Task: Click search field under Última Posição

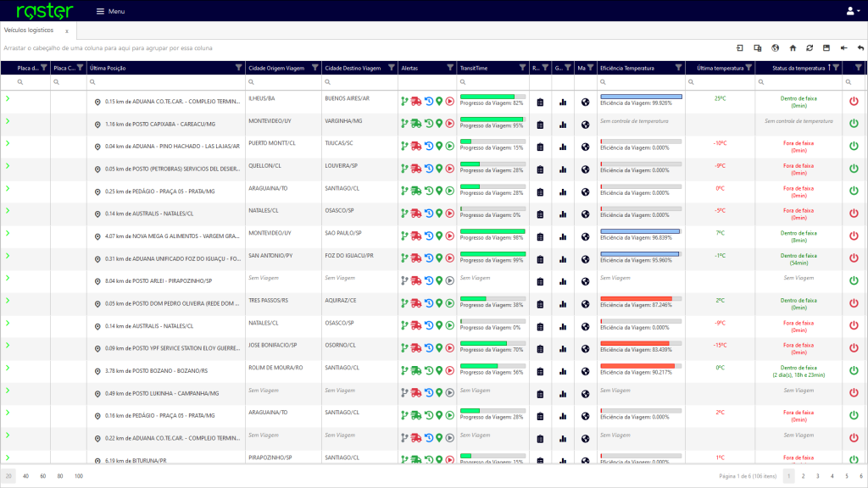Action: (166, 82)
